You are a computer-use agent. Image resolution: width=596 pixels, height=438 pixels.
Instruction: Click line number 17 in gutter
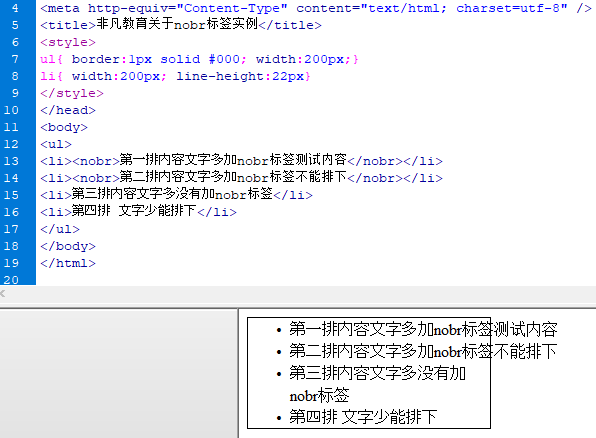coord(11,229)
